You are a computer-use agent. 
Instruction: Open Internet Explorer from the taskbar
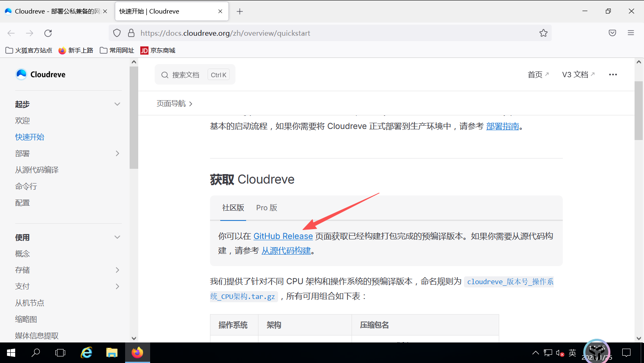click(87, 352)
